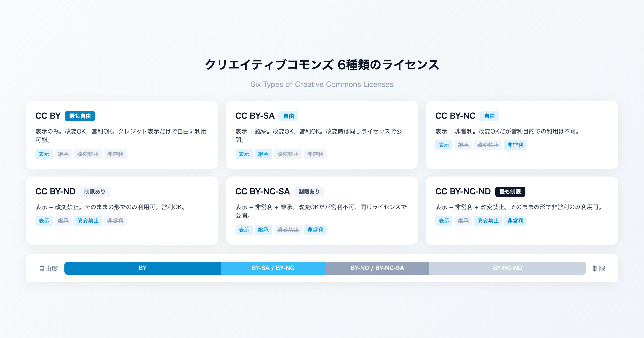
Task: Select the CC BY-NC-SA card title
Action: (262, 192)
